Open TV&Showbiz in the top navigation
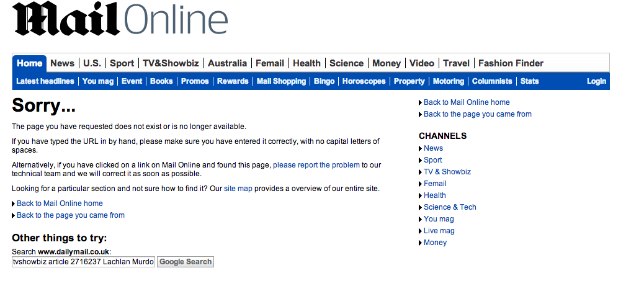The width and height of the screenshot is (644, 286). tap(171, 63)
